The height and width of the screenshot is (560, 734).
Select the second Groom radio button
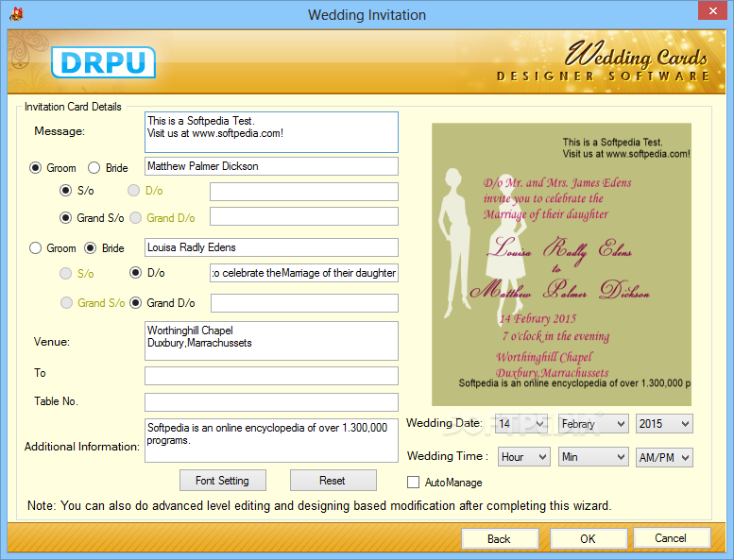pyautogui.click(x=36, y=248)
